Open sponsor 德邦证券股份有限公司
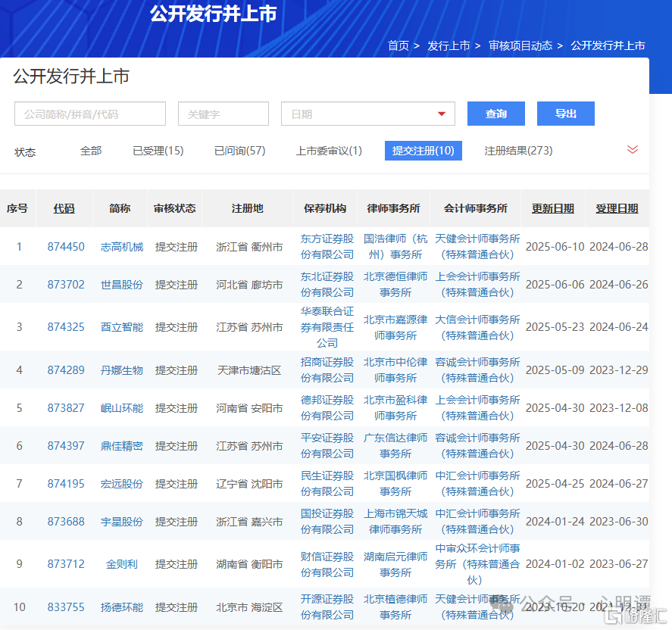The width and height of the screenshot is (672, 630). (x=327, y=407)
